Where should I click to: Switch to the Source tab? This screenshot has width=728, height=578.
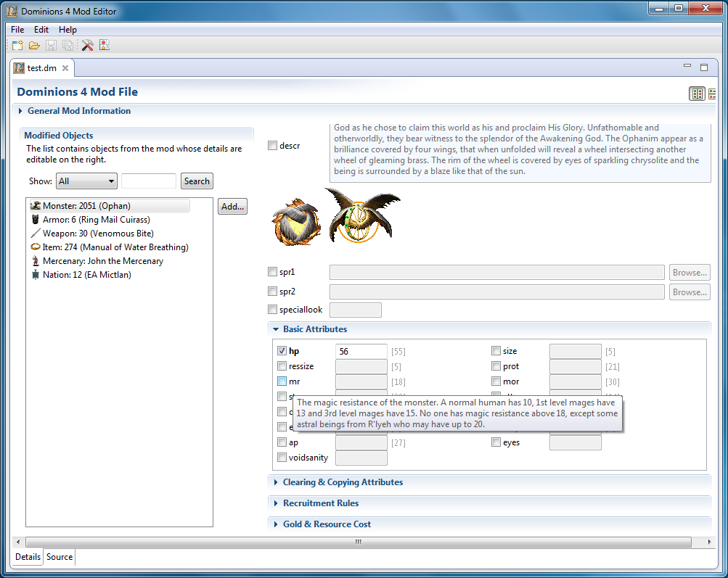click(60, 557)
